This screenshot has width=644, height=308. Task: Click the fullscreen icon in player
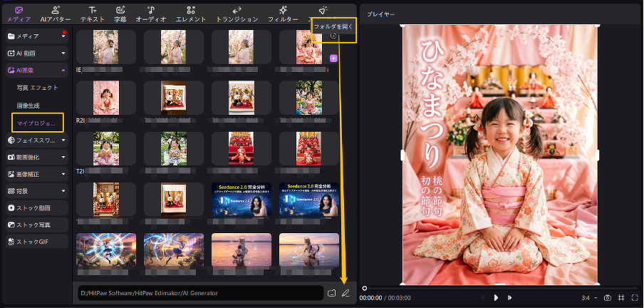click(635, 297)
